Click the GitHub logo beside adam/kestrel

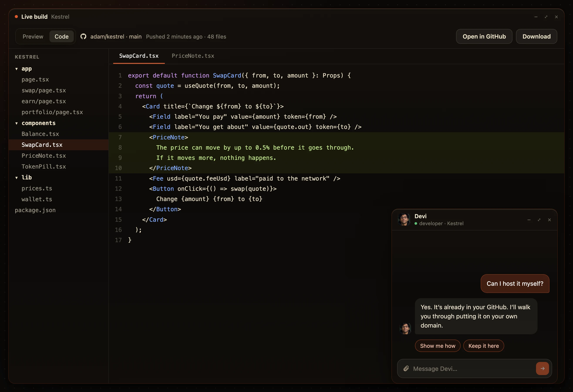(83, 37)
